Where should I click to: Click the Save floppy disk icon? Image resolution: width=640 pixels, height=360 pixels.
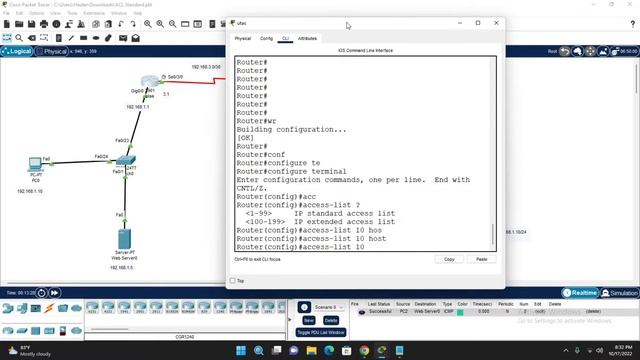tap(31, 24)
